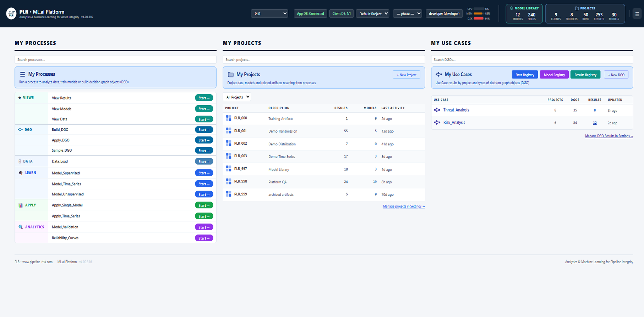Click the PLR_003 project grid icon
Viewport: 644px width, 317px height.
coord(229,156)
